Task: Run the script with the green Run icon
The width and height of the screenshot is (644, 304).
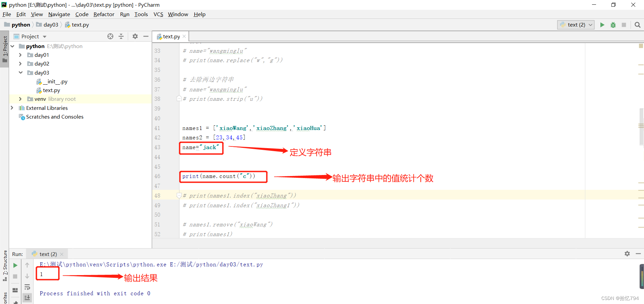Action: [x=602, y=25]
